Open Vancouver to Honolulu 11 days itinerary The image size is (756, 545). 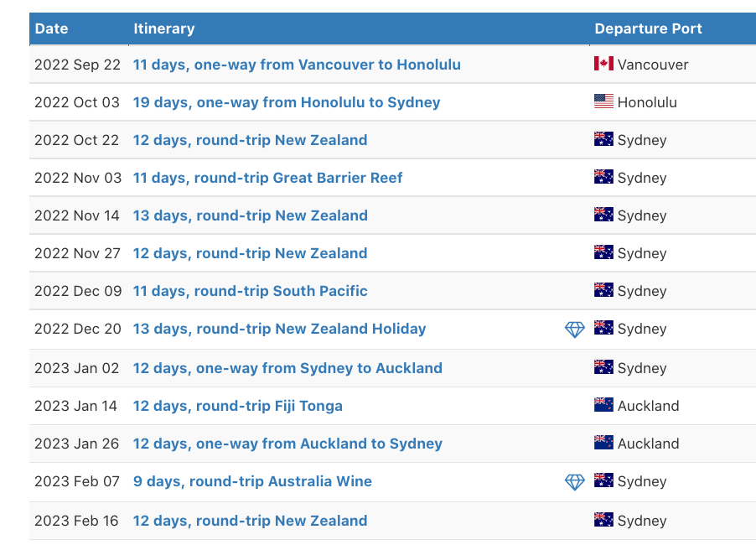[x=297, y=65]
